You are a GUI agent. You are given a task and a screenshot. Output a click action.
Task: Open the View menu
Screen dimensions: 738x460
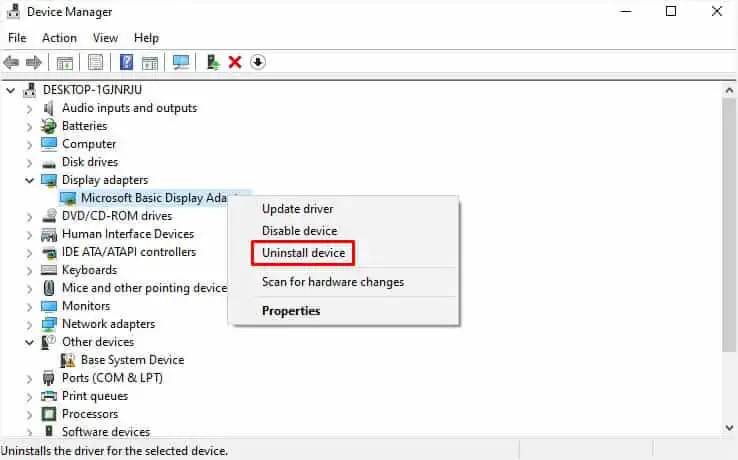[105, 38]
